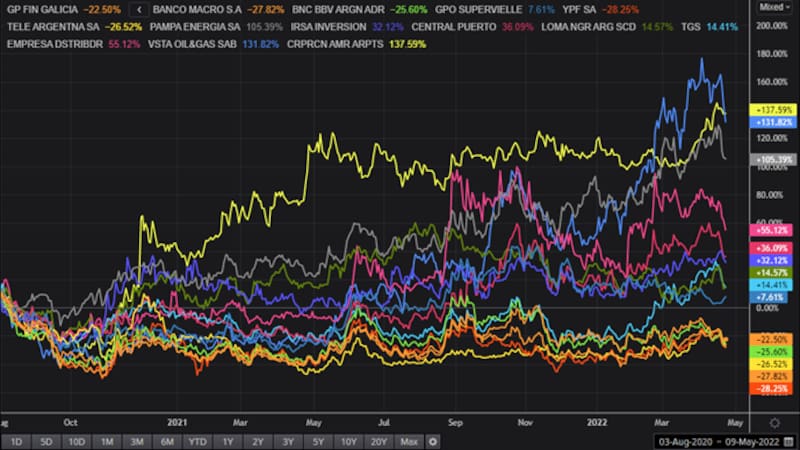Screen dimensions: 800x450
Task: Click the gear icon after Max button
Action: 433,441
